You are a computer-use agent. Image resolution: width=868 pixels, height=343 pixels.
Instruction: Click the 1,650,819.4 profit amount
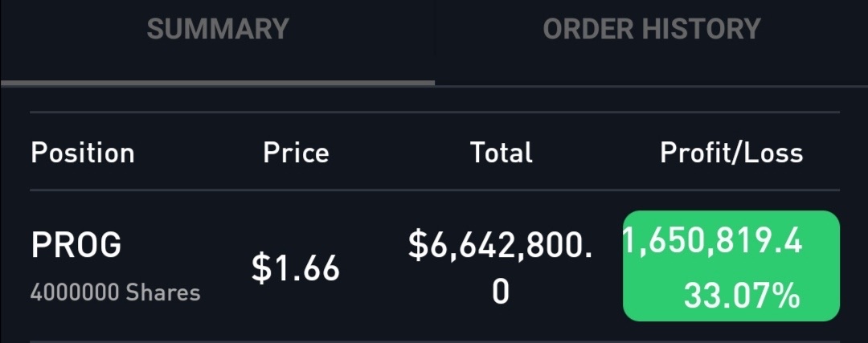click(x=714, y=242)
